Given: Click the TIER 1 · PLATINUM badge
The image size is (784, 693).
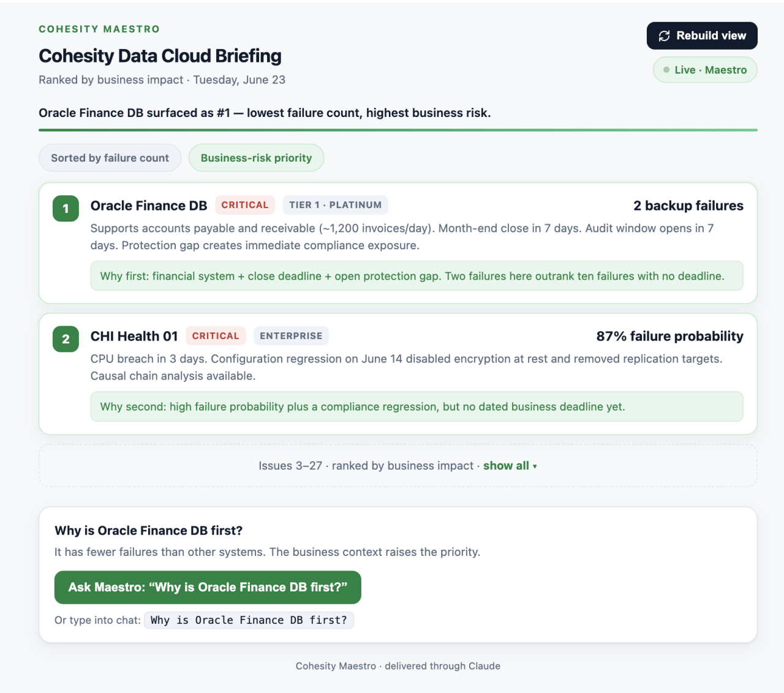Looking at the screenshot, I should tap(335, 205).
